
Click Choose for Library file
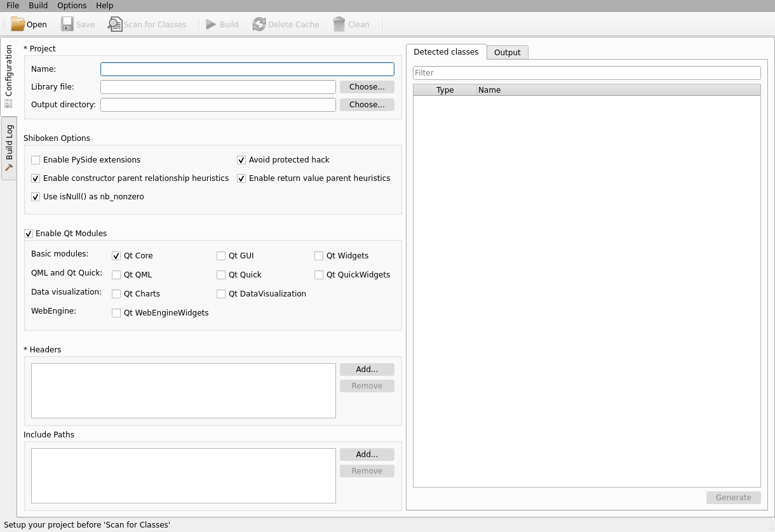click(367, 87)
